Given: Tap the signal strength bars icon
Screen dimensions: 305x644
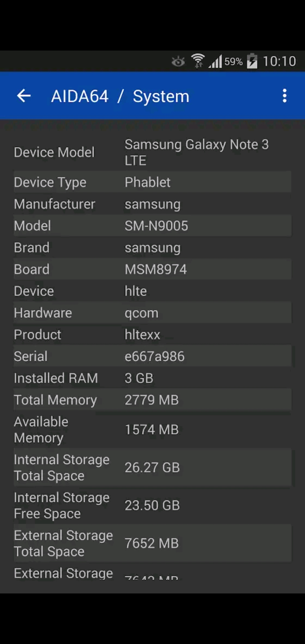Looking at the screenshot, I should [215, 61].
